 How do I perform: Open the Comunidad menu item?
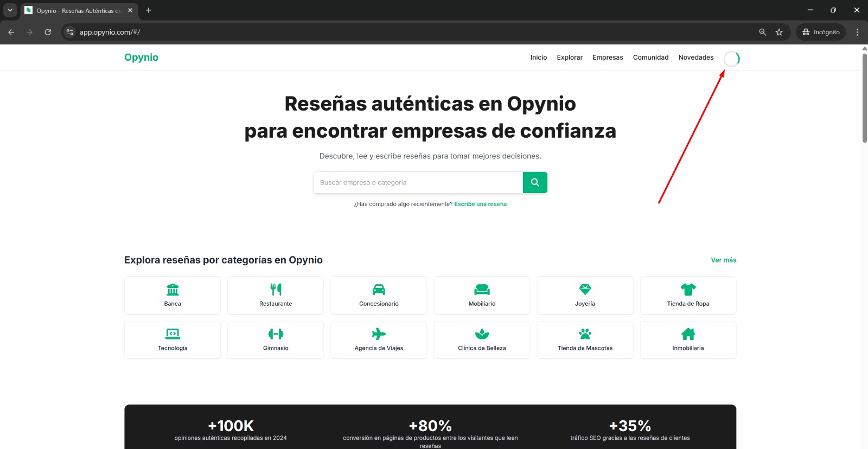coord(650,57)
